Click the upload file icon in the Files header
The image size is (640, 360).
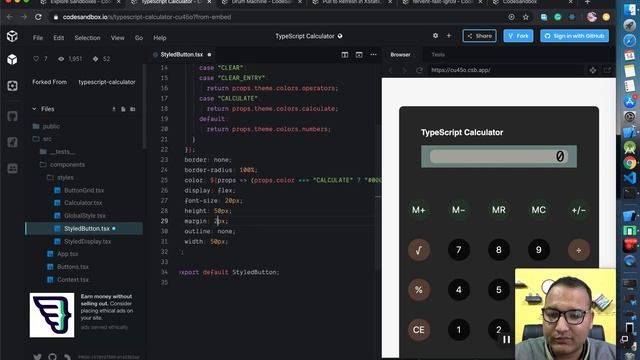pyautogui.click(x=114, y=109)
